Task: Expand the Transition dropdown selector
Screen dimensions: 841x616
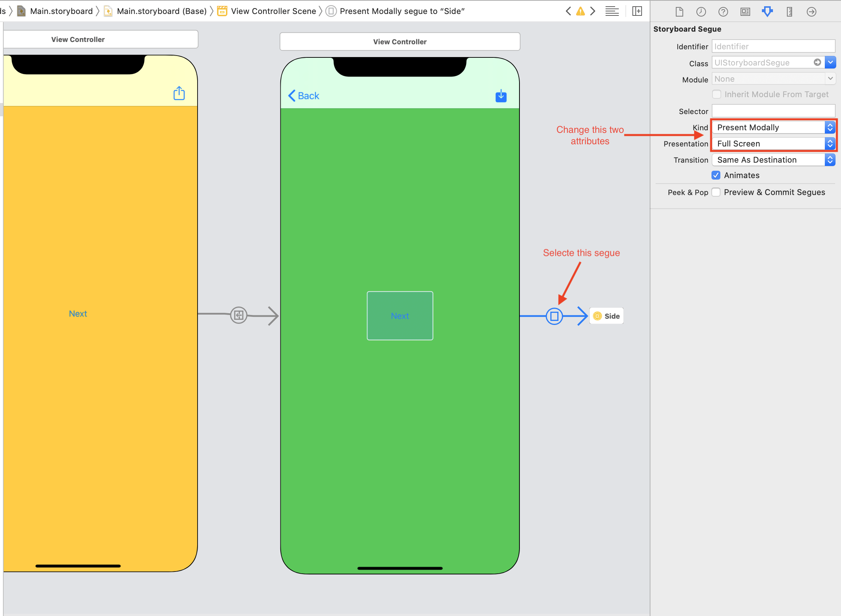Action: [x=831, y=159]
